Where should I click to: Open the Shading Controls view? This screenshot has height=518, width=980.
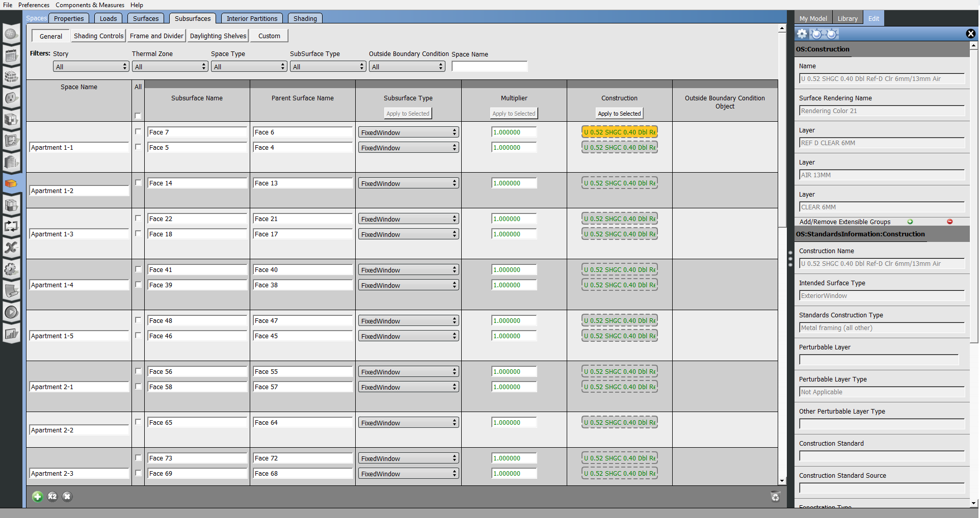(98, 36)
